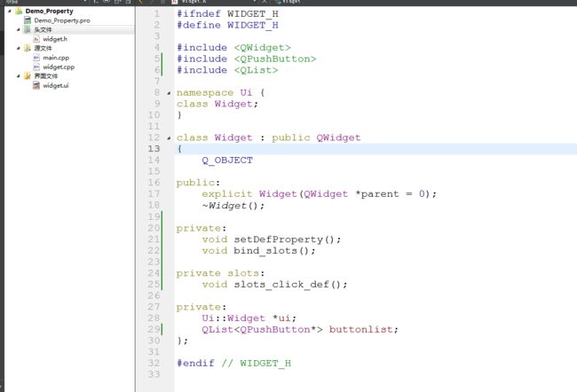Click the closing '};' on line 30
The height and width of the screenshot is (392, 577).
(x=183, y=341)
